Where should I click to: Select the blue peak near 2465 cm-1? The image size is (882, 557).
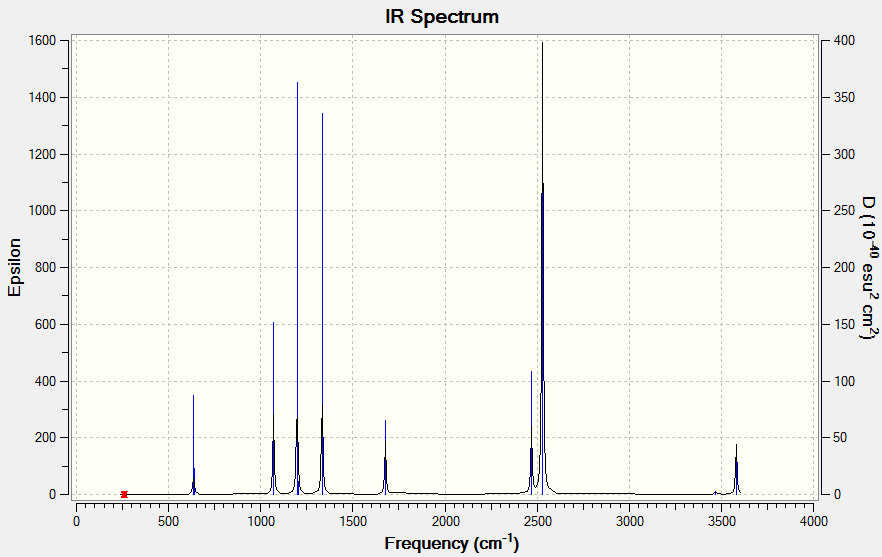click(532, 433)
